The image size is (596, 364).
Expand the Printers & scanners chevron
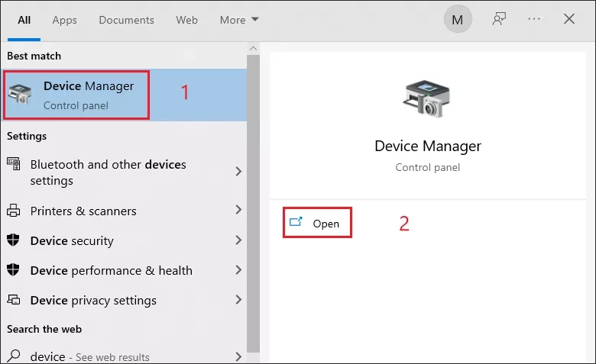(238, 210)
